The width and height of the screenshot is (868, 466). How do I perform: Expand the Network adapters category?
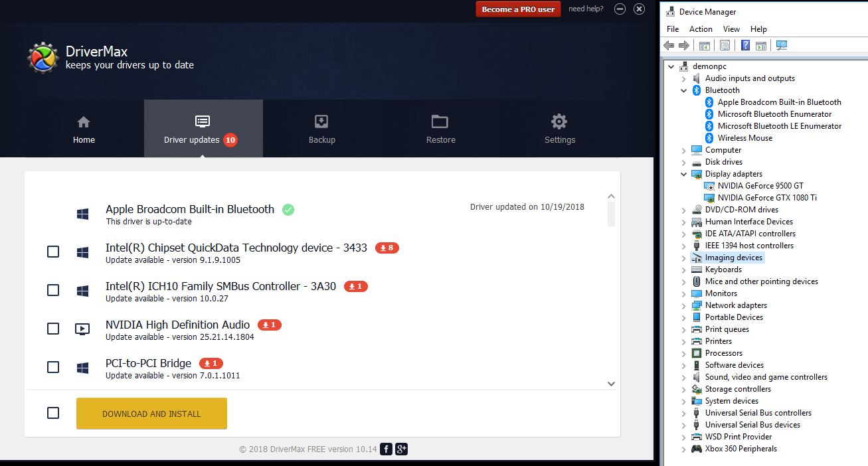pos(683,305)
